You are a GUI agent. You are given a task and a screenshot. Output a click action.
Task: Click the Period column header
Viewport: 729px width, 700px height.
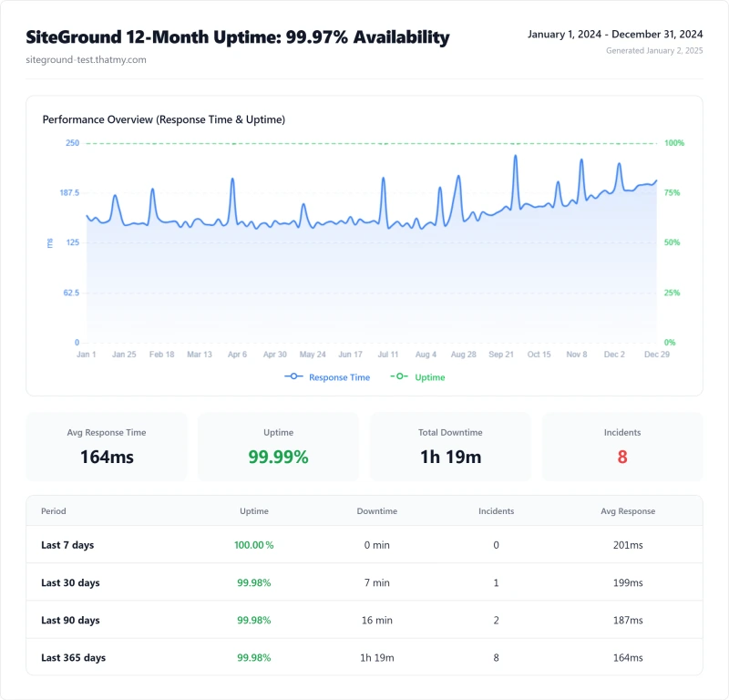pos(54,510)
